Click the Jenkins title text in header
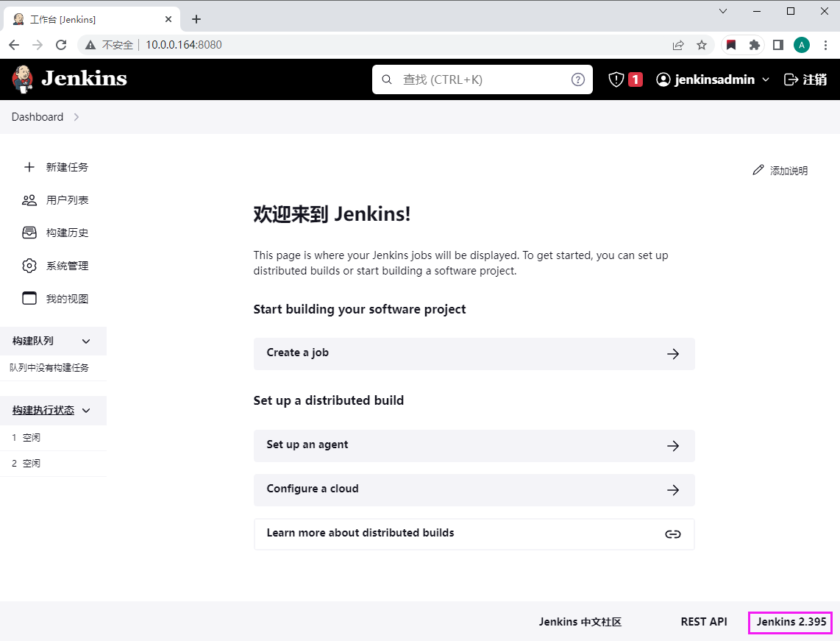 click(x=84, y=79)
